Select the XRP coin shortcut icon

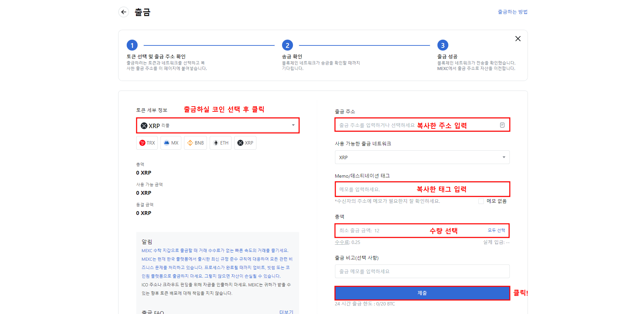click(245, 143)
